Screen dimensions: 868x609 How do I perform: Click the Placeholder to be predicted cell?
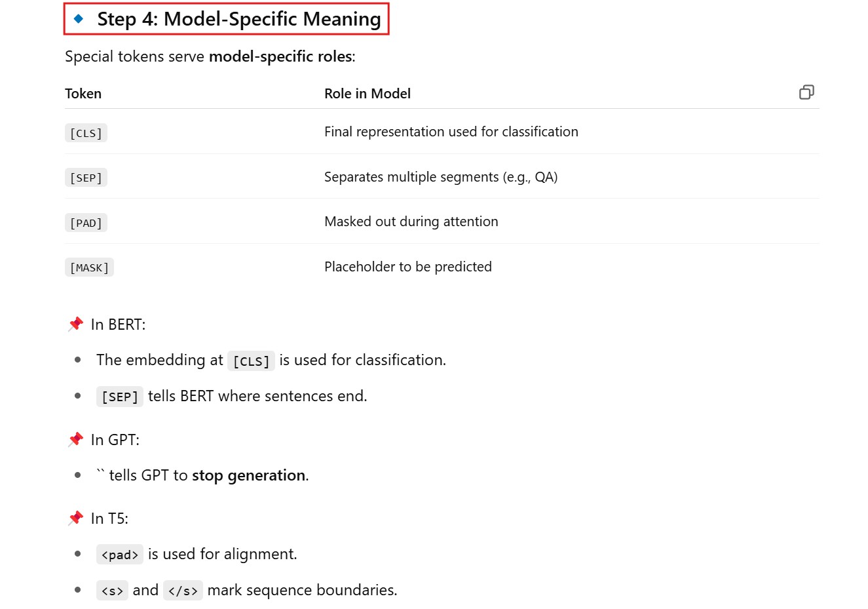(x=407, y=267)
